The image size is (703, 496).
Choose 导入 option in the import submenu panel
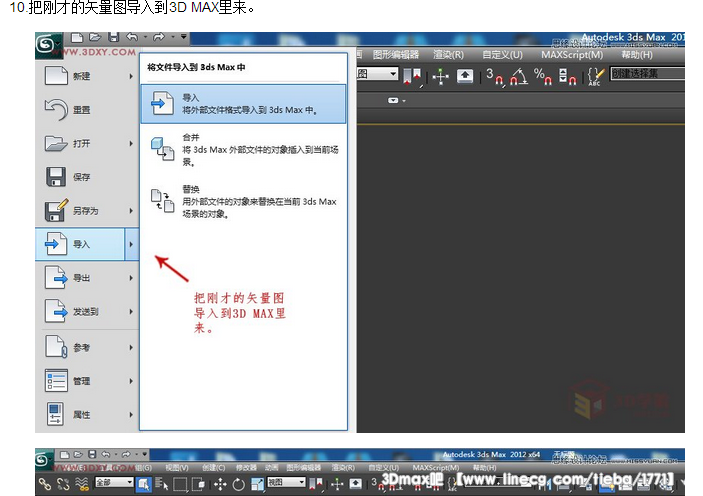[243, 104]
